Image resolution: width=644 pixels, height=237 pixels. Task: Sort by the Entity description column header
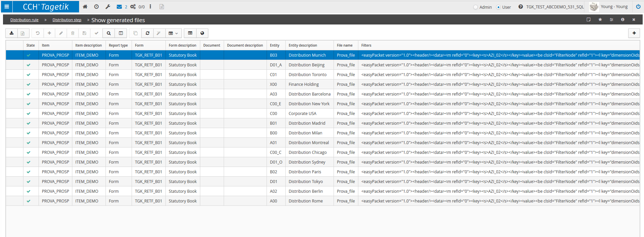303,45
